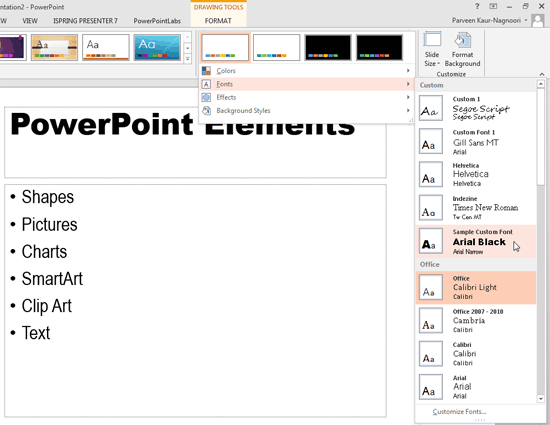
Task: Open the Colors submenu
Action: pyautogui.click(x=306, y=71)
